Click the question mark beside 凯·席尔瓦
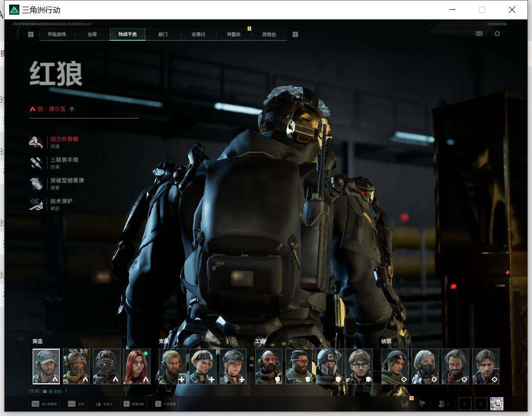 coord(71,109)
